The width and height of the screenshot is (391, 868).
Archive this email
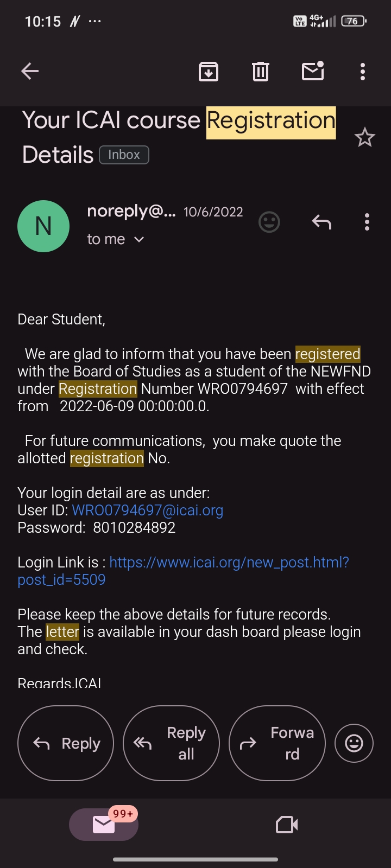click(x=209, y=71)
